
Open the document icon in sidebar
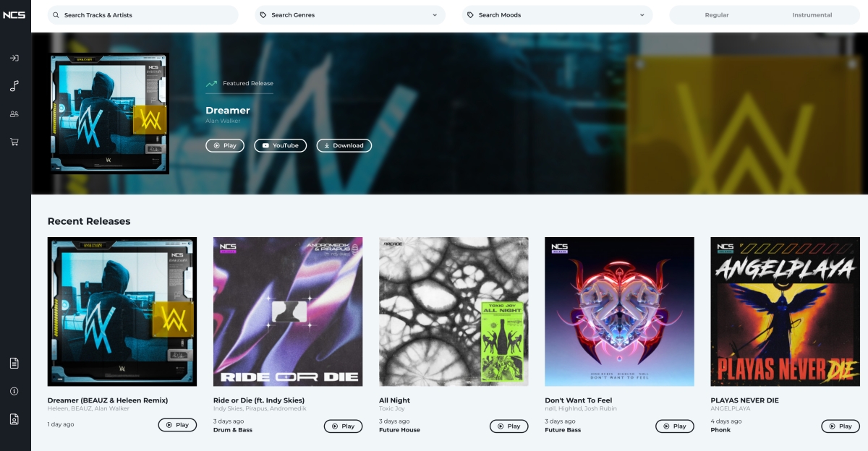pos(14,363)
